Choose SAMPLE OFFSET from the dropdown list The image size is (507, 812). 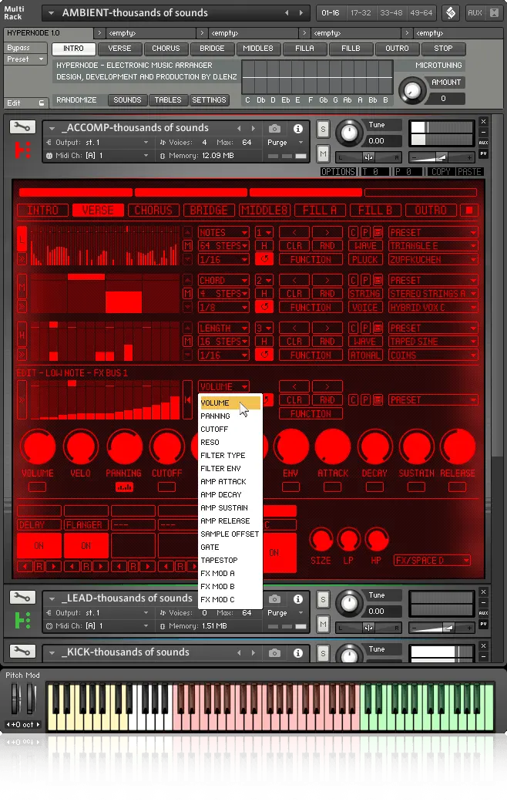[230, 534]
